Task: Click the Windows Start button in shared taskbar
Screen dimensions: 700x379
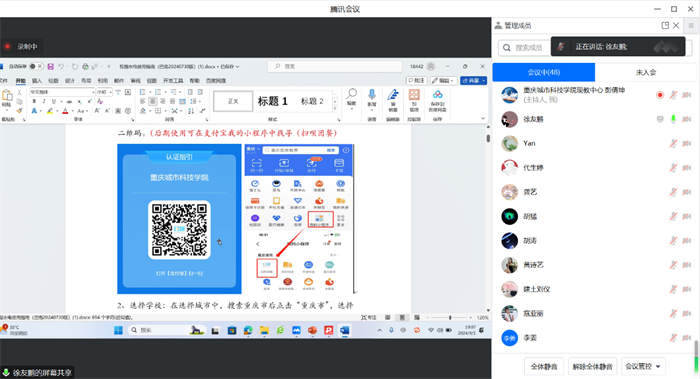Action: tap(118, 330)
